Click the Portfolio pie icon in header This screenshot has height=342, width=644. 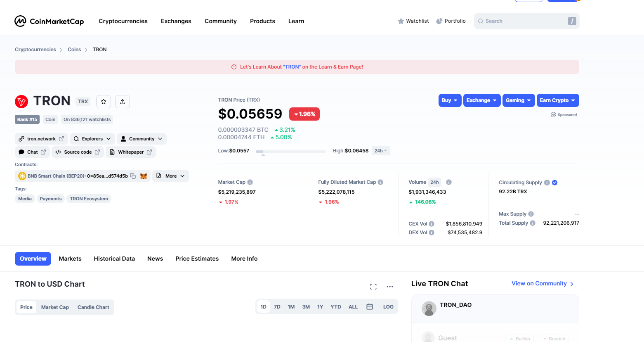[x=439, y=21]
